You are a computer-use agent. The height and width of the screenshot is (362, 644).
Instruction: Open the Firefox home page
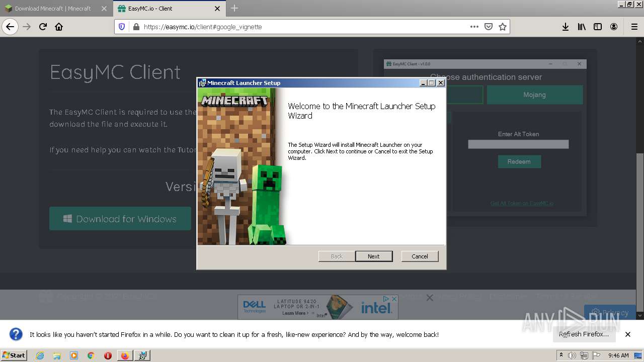(x=59, y=27)
